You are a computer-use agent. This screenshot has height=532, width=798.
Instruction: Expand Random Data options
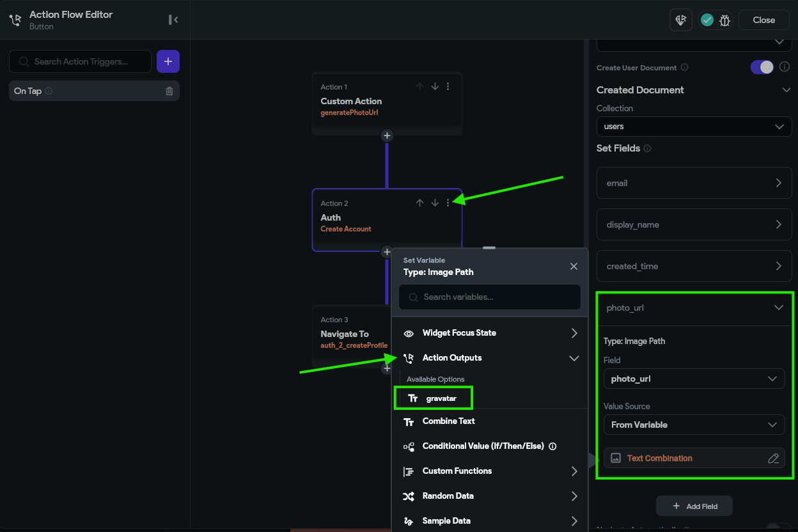click(490, 496)
